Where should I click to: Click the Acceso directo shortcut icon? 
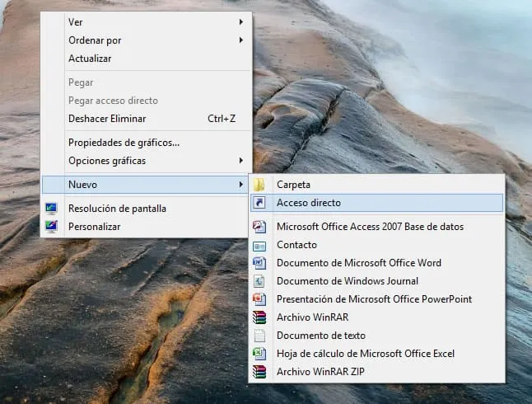coord(259,203)
